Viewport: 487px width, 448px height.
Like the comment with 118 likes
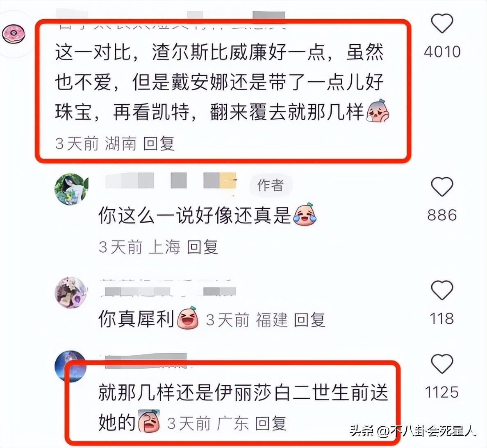pyautogui.click(x=442, y=290)
